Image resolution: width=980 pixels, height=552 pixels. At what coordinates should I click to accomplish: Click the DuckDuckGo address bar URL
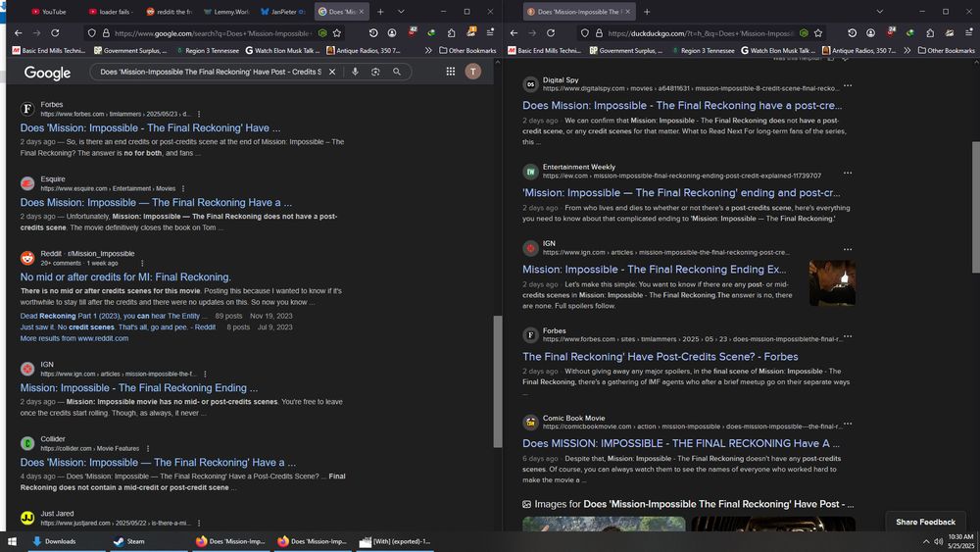pyautogui.click(x=701, y=33)
